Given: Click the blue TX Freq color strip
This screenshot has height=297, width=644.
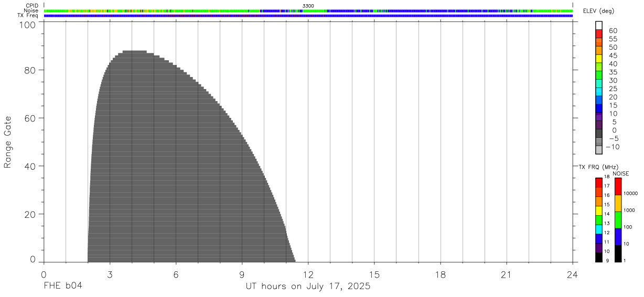Looking at the screenshot, I should point(308,16).
